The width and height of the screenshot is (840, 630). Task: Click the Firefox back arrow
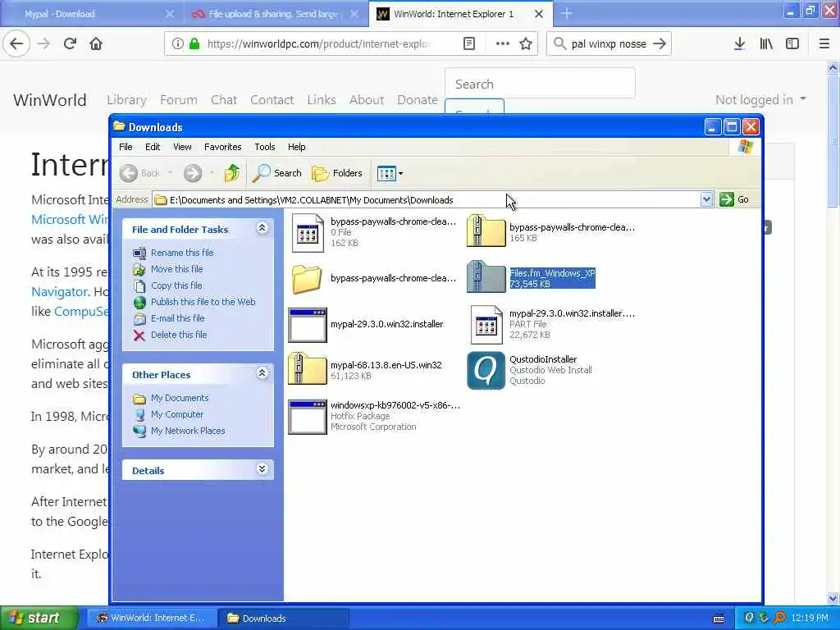point(16,44)
